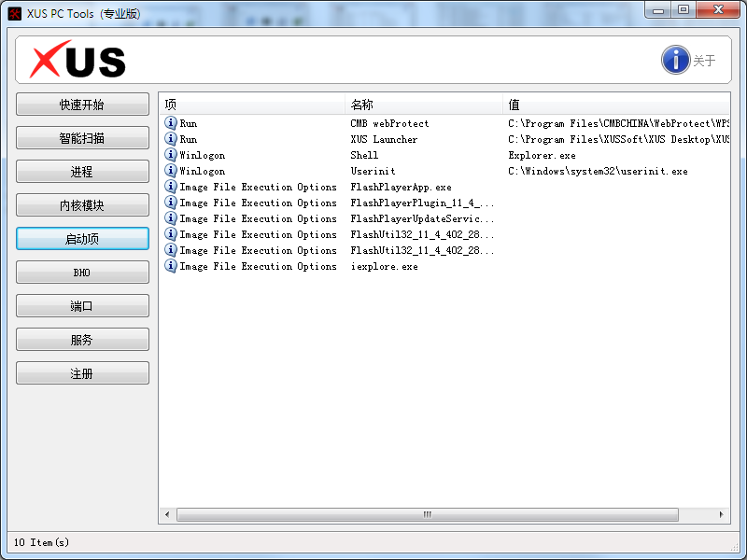Maximize the XUS PC Tools window

pos(684,10)
